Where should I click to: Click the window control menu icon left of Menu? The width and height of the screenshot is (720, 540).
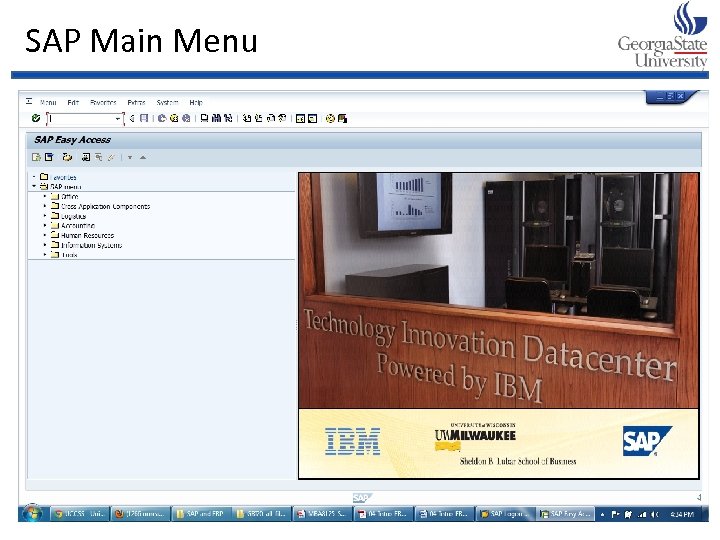(29, 101)
